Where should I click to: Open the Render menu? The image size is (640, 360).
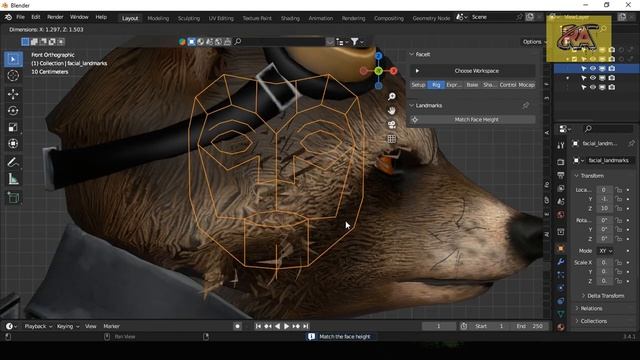coord(55,17)
